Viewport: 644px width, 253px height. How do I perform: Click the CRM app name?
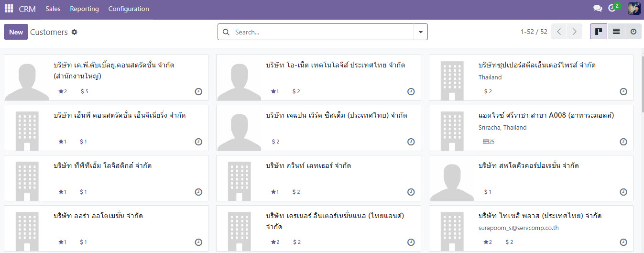(x=27, y=9)
